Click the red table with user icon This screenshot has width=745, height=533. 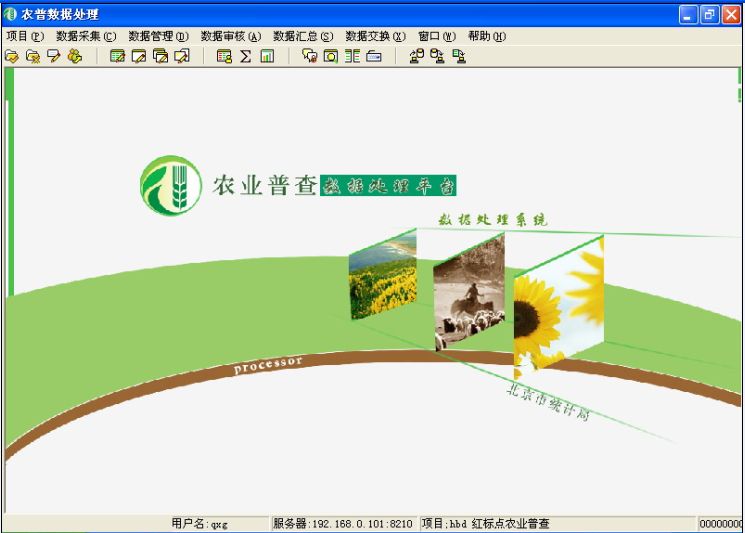click(224, 57)
